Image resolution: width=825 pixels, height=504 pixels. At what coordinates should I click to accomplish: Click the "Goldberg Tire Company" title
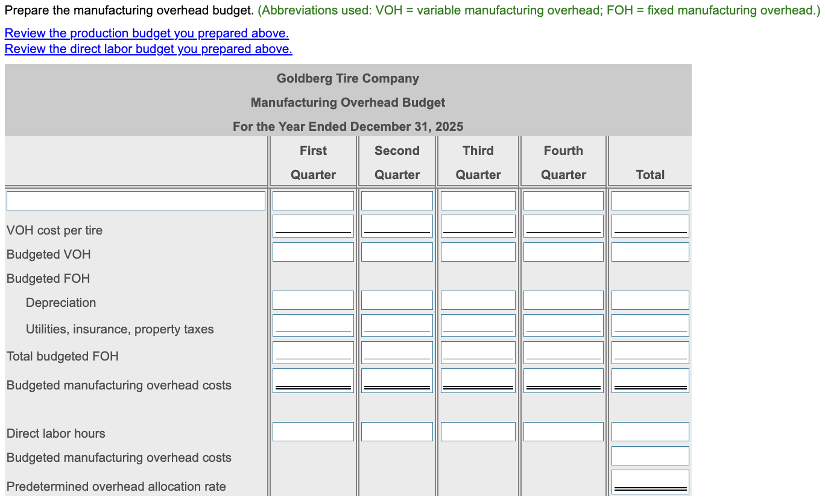pos(348,78)
